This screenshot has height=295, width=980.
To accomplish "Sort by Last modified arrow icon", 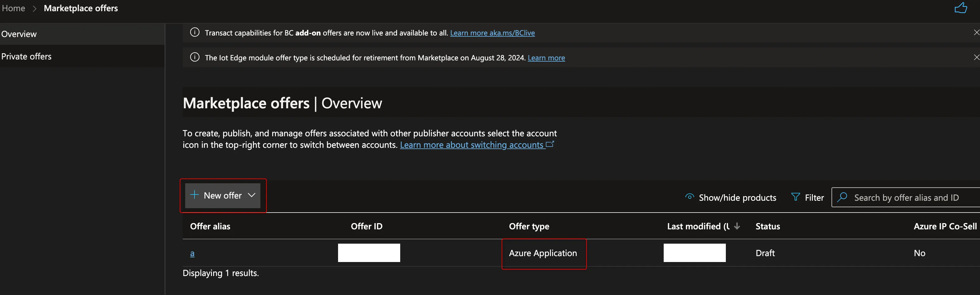I will [x=737, y=227].
